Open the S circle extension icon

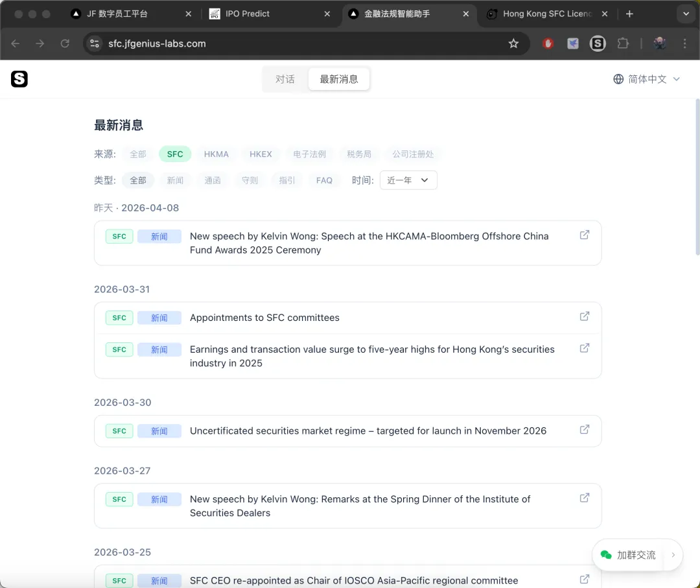(x=598, y=43)
